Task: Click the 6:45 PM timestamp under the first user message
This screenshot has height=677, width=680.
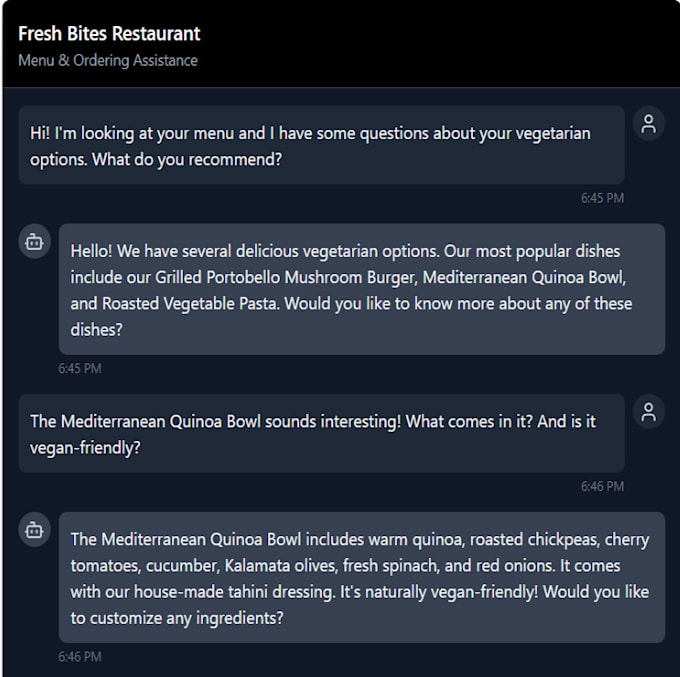Action: point(602,198)
